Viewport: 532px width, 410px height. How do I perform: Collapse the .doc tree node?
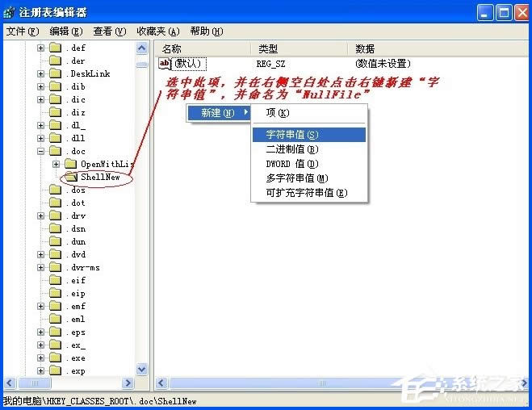40,151
